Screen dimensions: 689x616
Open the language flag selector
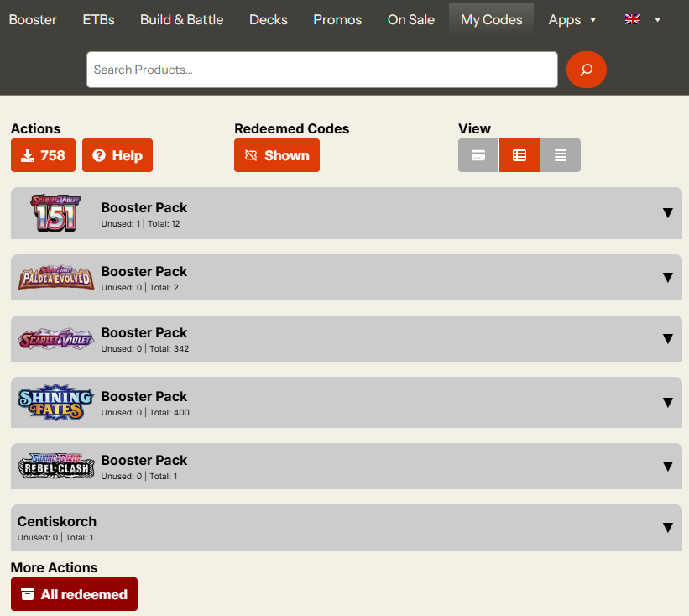tap(643, 19)
